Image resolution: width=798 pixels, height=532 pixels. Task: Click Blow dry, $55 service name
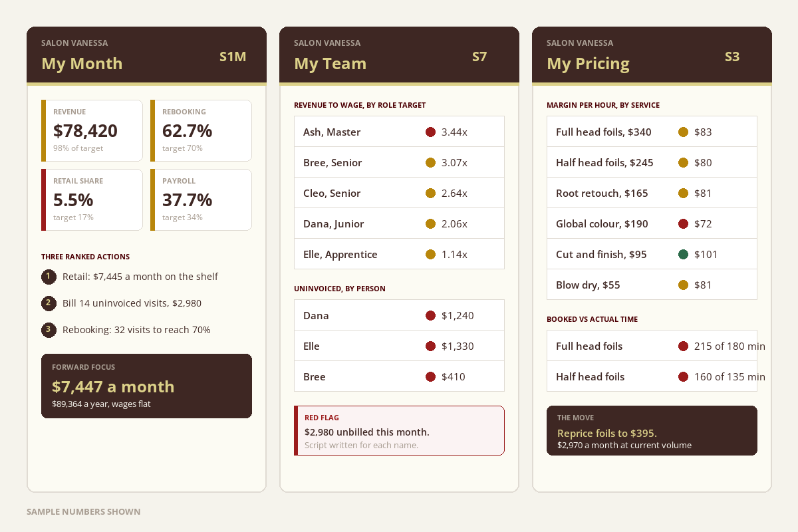[x=588, y=285]
